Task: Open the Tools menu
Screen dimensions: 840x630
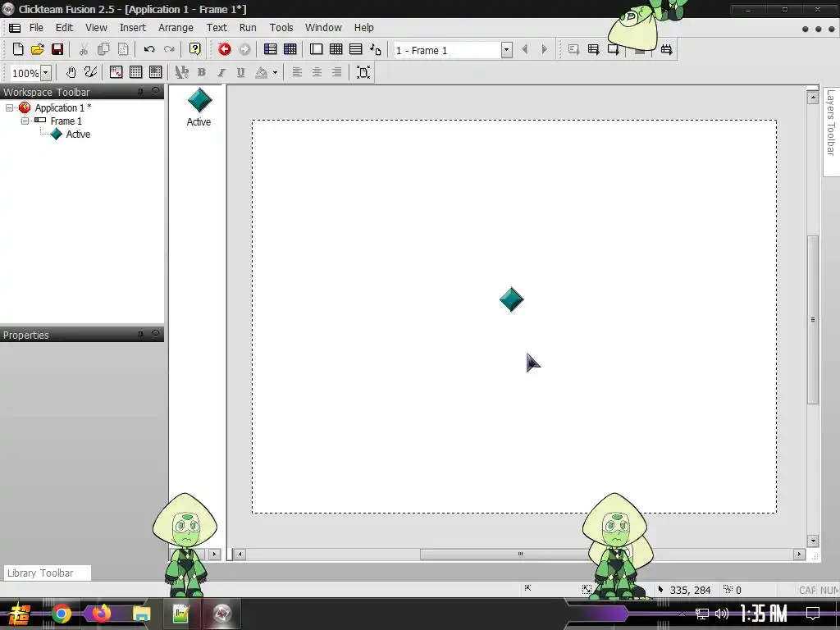Action: pyautogui.click(x=281, y=27)
